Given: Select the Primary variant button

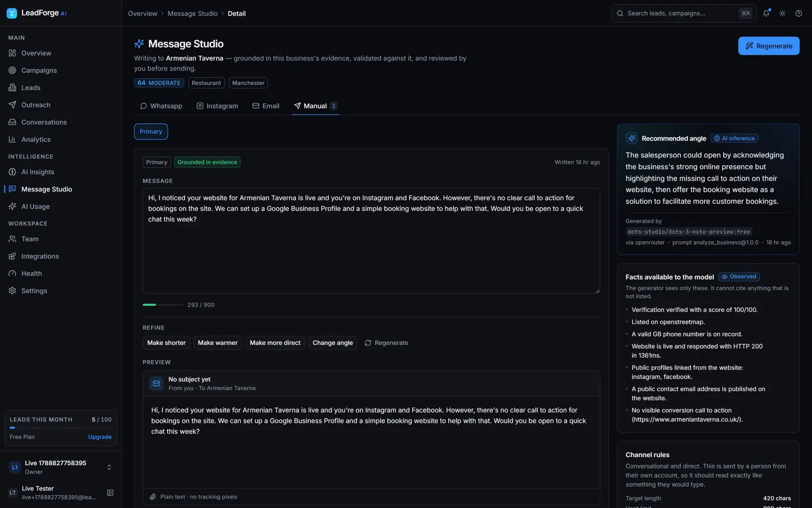Looking at the screenshot, I should tap(151, 132).
